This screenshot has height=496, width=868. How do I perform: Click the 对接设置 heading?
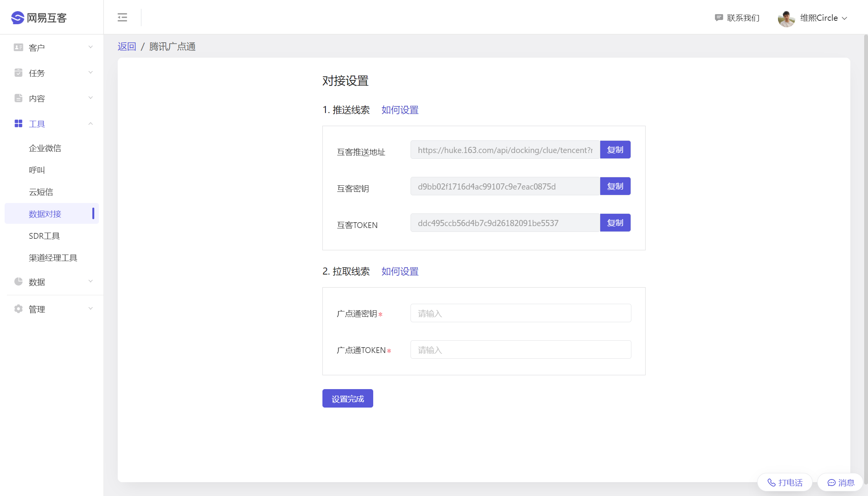point(346,81)
